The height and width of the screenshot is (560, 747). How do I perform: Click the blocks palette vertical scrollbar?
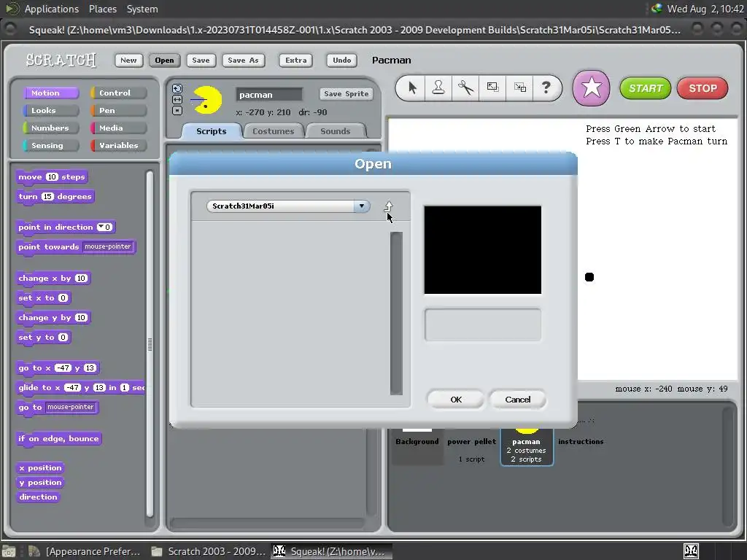[x=150, y=344]
